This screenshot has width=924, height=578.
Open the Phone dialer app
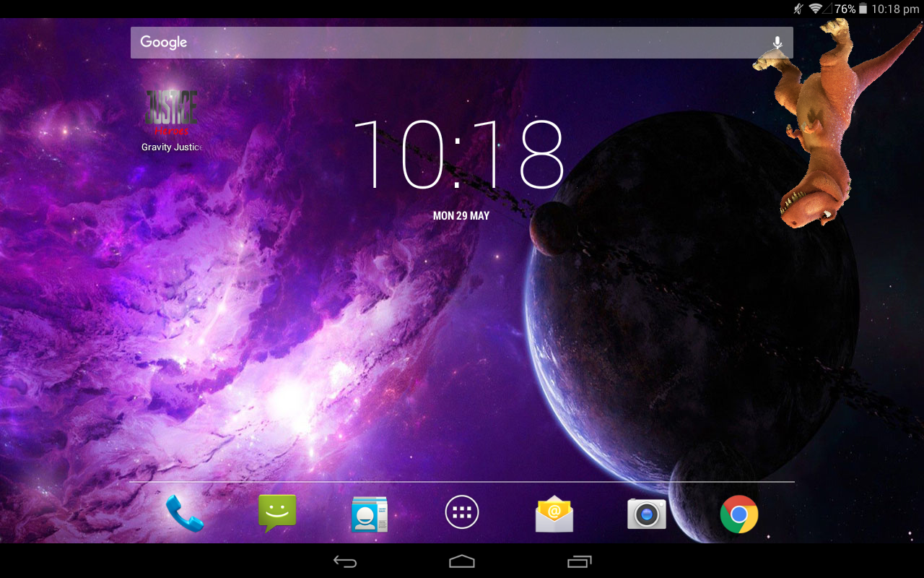coord(184,513)
